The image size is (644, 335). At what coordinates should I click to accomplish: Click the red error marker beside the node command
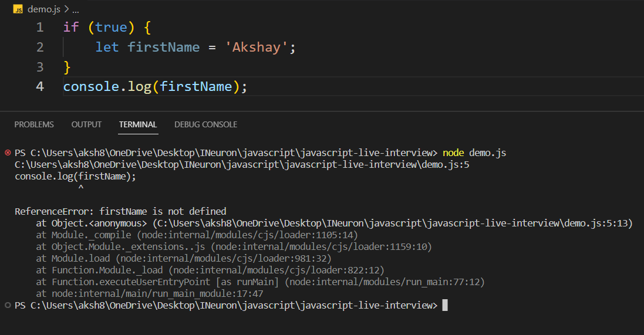(x=8, y=153)
